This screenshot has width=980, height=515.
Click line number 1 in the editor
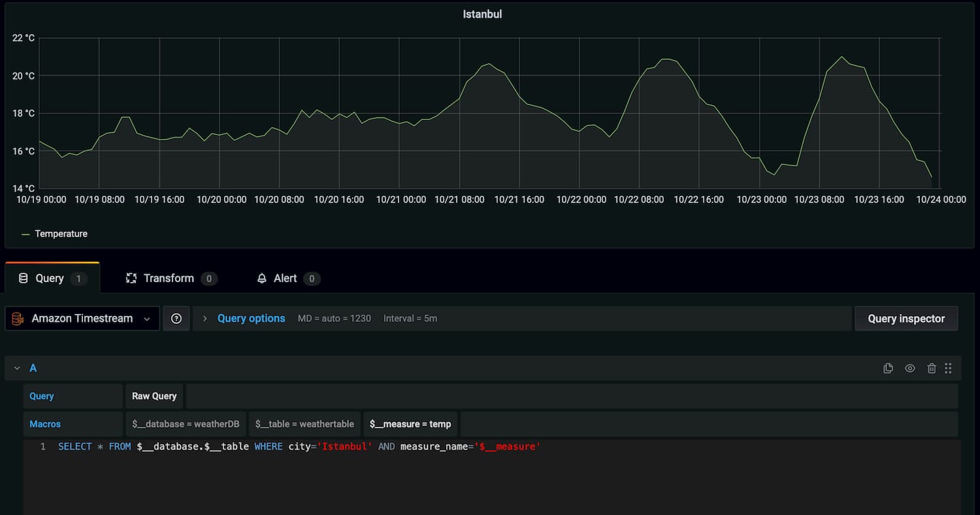point(43,447)
